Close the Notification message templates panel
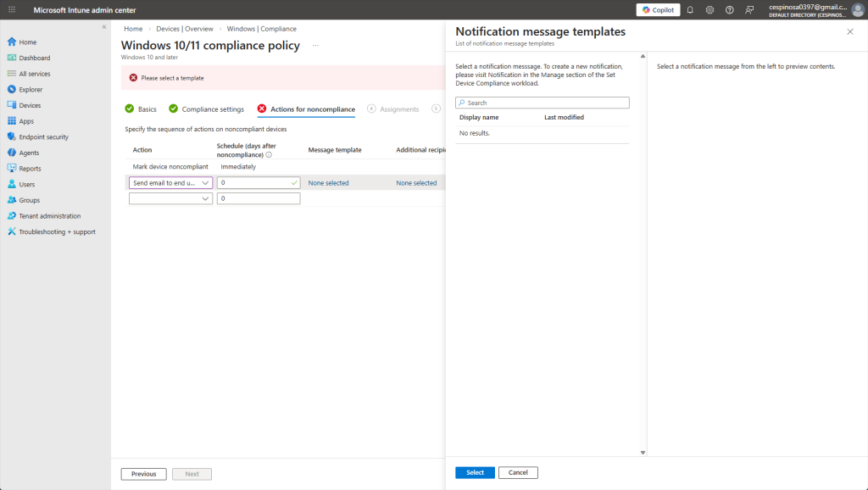This screenshot has height=490, width=868. [850, 31]
